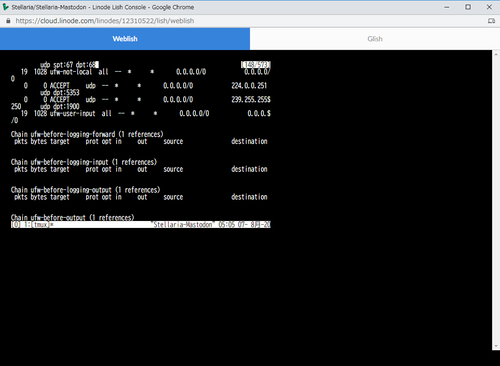
Task: Click the Chain ufw-before-logging-input line
Action: [x=84, y=162]
